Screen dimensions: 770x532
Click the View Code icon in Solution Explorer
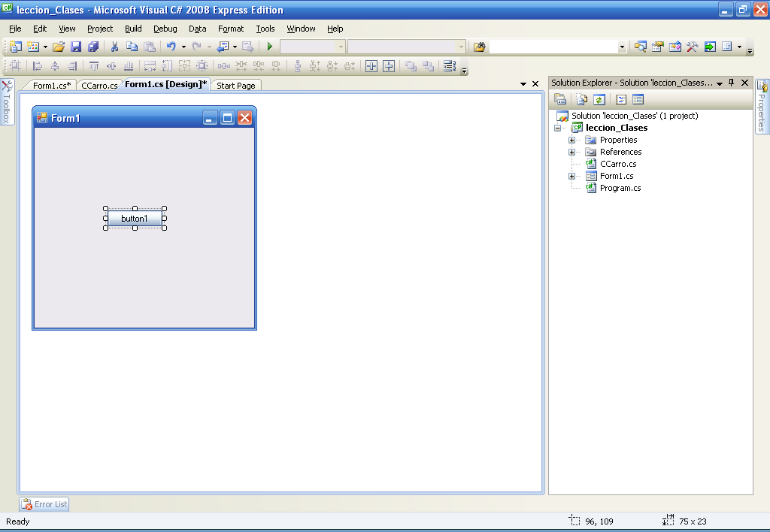[x=621, y=100]
